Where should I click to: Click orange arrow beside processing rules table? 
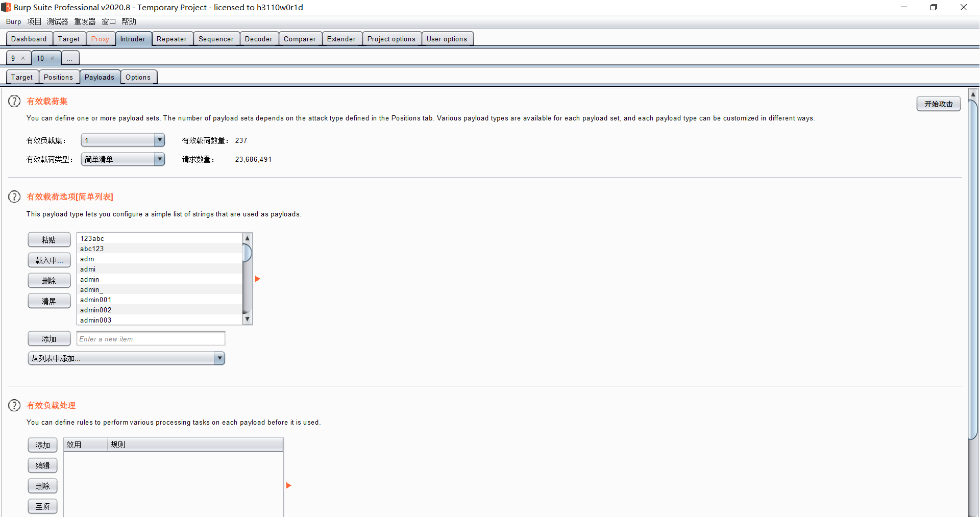coord(289,485)
